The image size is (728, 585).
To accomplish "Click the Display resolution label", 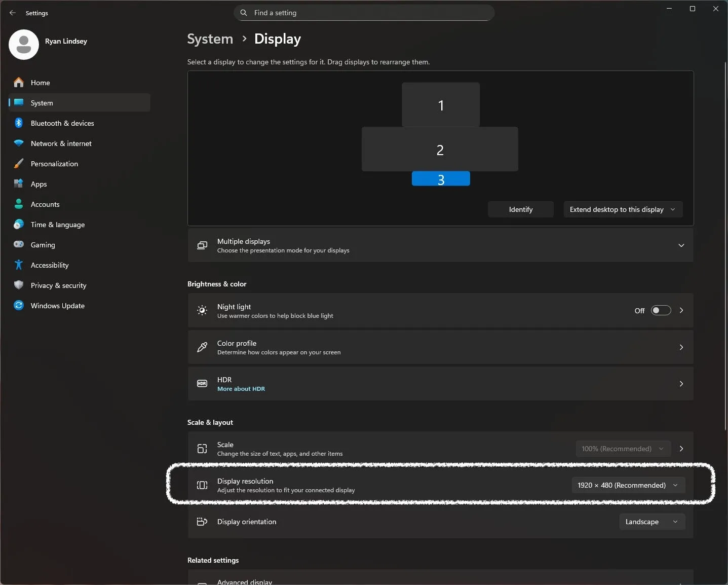I will [245, 481].
